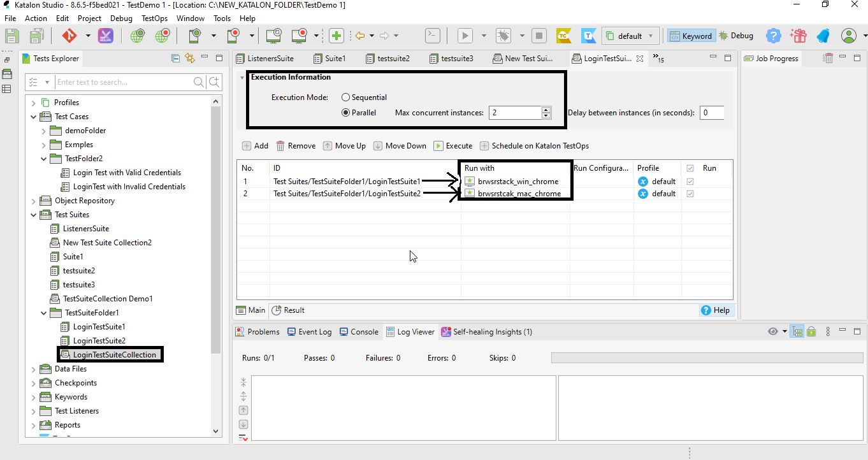
Task: Toggle the Run column header checkbox
Action: (x=690, y=168)
